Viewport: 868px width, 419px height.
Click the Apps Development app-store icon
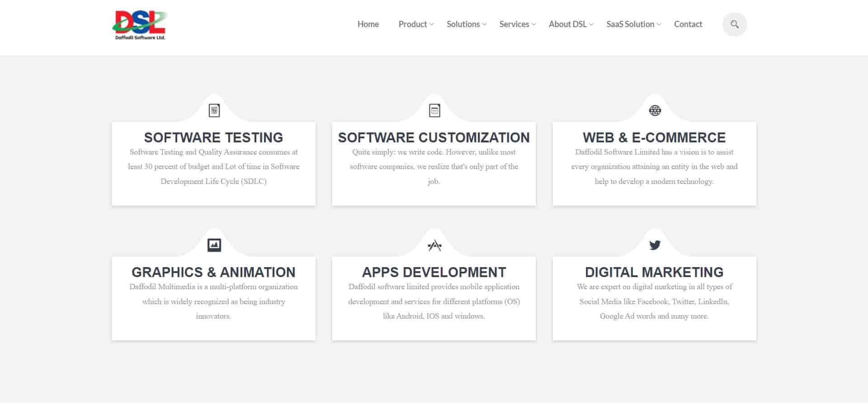point(434,245)
